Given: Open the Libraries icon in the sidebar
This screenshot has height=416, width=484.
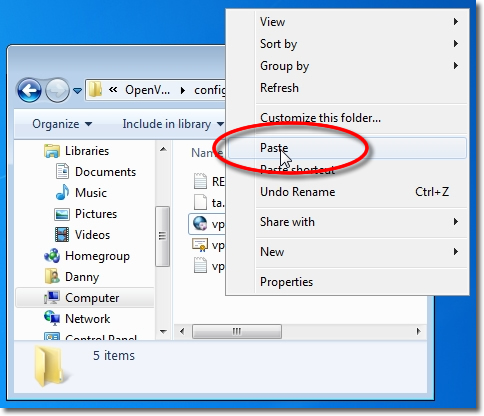Looking at the screenshot, I should coord(52,151).
